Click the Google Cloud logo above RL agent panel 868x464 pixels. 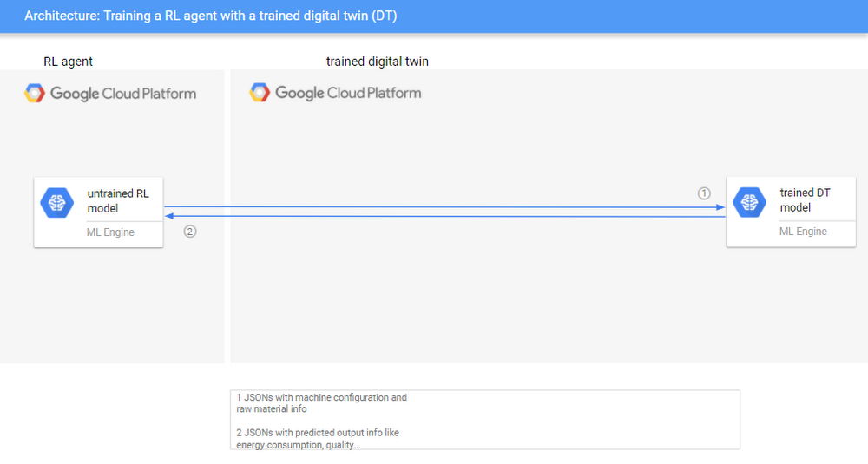point(35,94)
